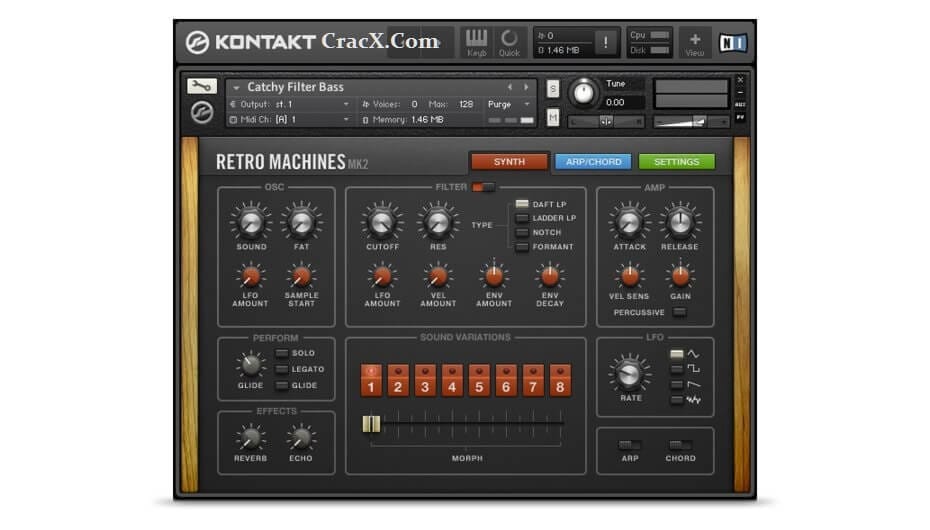Toggle the Glide switch in Perform

point(282,385)
